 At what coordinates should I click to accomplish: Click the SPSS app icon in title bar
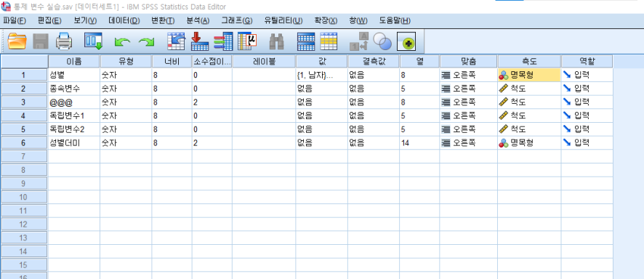point(6,7)
